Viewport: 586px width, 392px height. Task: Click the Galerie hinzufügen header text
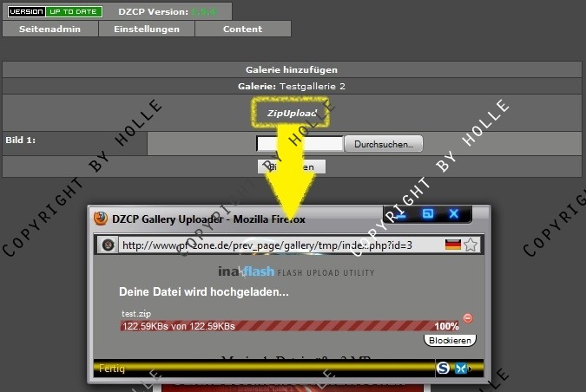292,69
